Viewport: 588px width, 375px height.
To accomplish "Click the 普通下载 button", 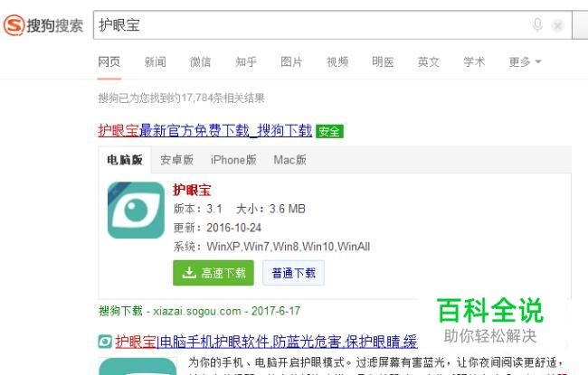I will click(293, 273).
